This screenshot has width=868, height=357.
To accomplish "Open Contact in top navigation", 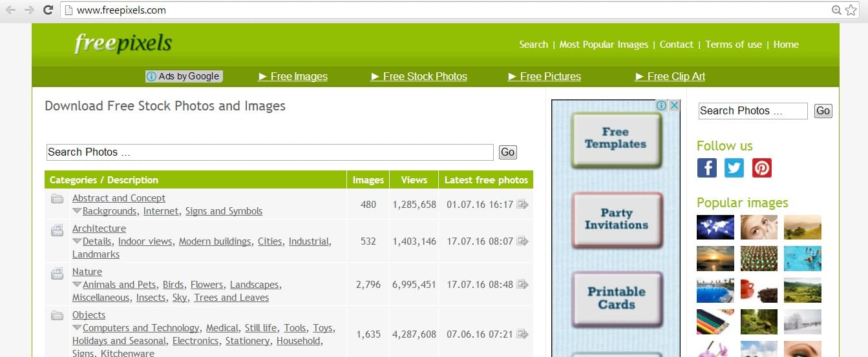I will click(x=676, y=45).
